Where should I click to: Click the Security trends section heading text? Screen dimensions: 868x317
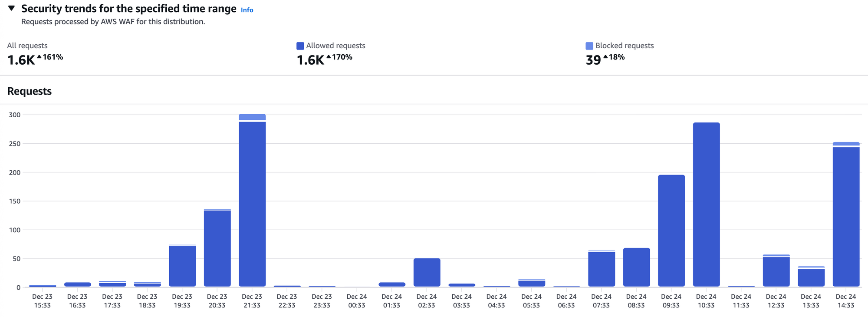tap(128, 9)
